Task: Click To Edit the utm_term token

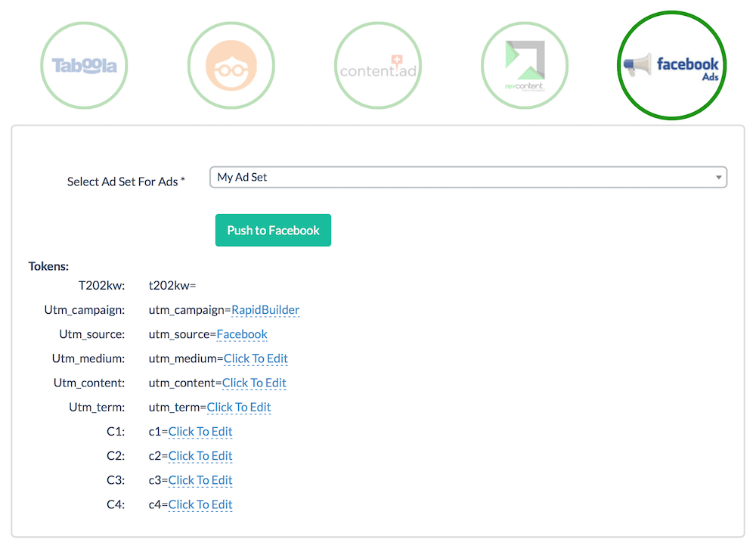Action: pyautogui.click(x=239, y=407)
